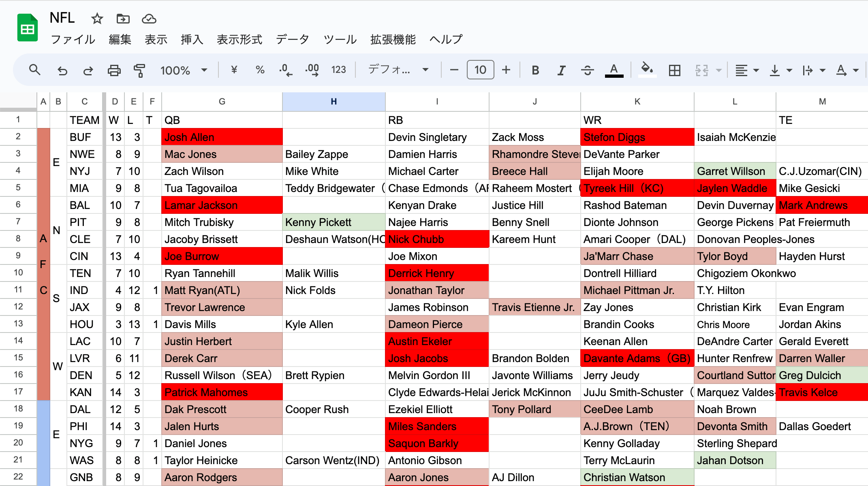Increase decimal places

312,70
